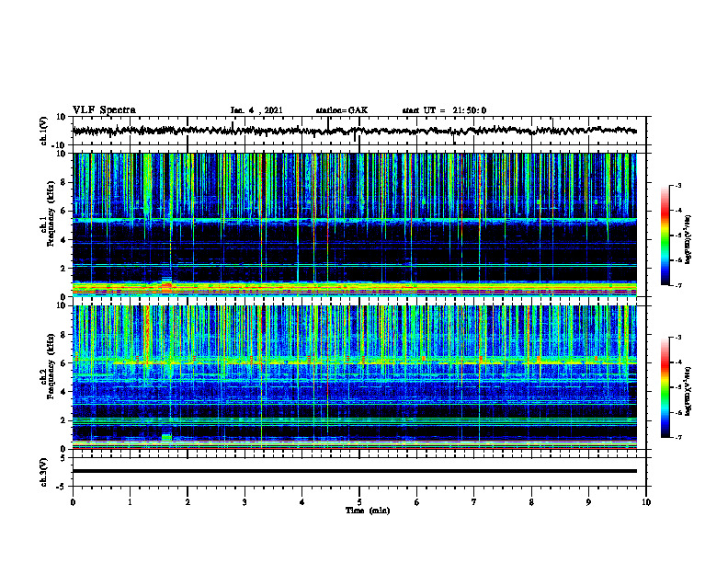
Task: Click the '-3' label on ch.1 colorbar
Action: click(x=677, y=185)
